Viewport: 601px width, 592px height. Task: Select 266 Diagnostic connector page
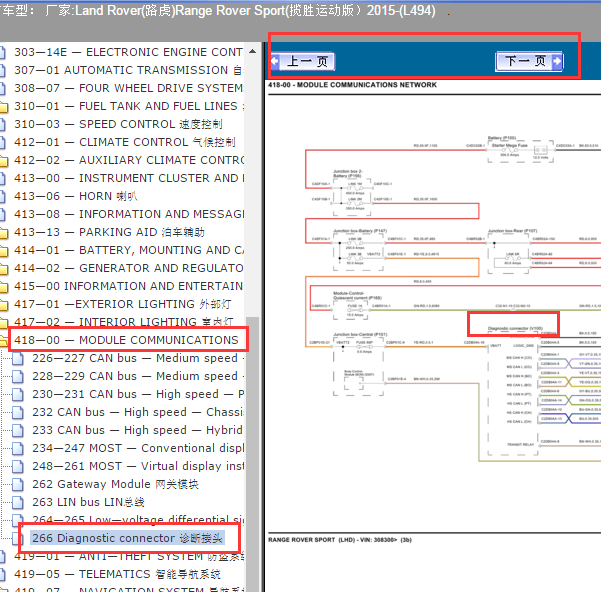coord(127,538)
